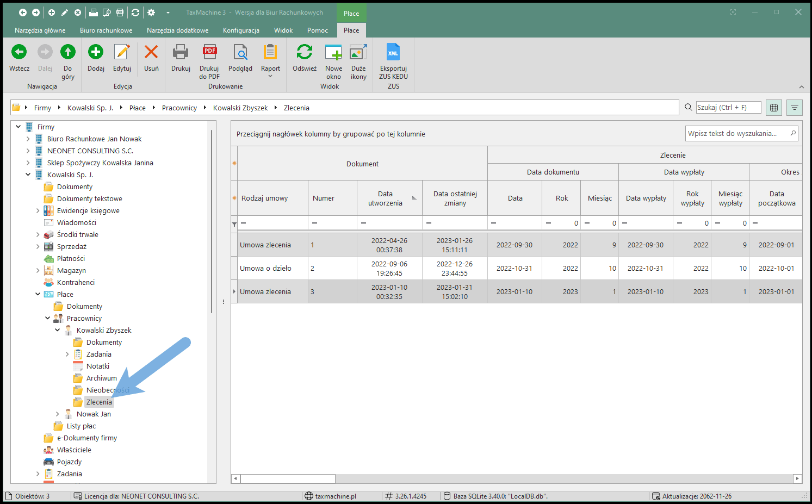Click the Szukaj (Ctrl + F) search field
The height and width of the screenshot is (504, 812).
728,108
